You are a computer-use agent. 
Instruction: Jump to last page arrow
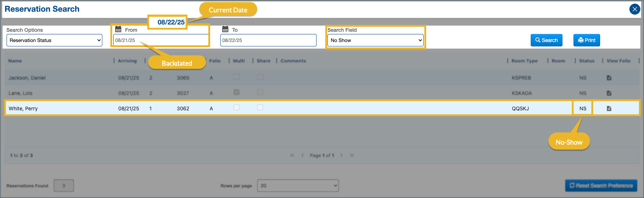(x=352, y=155)
